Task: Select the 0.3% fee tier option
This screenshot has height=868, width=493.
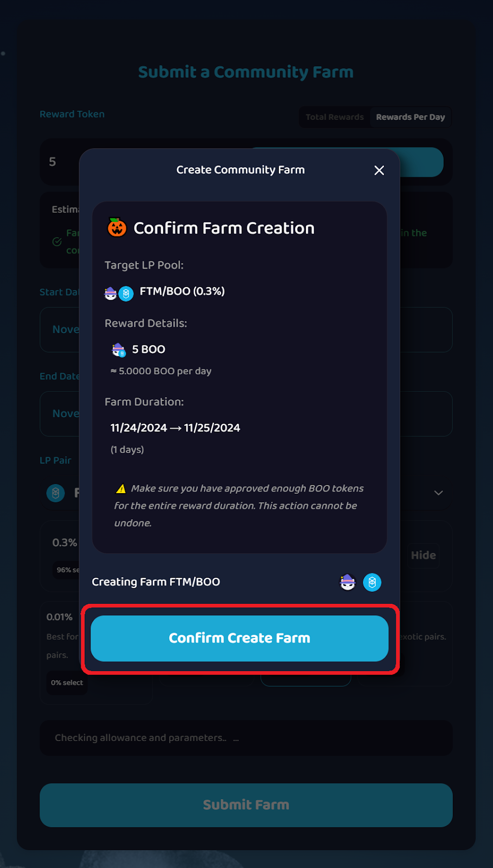Action: (64, 542)
